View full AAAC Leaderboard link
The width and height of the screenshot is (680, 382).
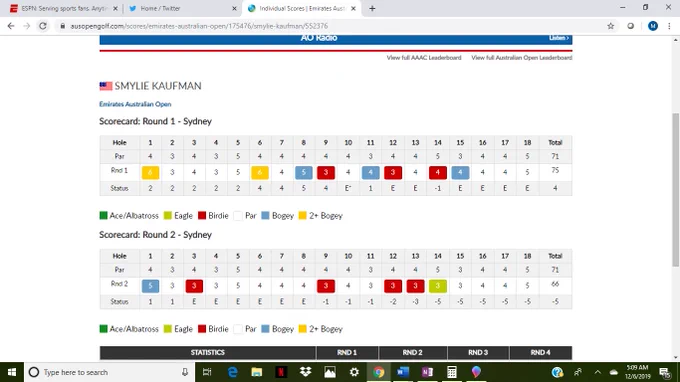coord(424,58)
